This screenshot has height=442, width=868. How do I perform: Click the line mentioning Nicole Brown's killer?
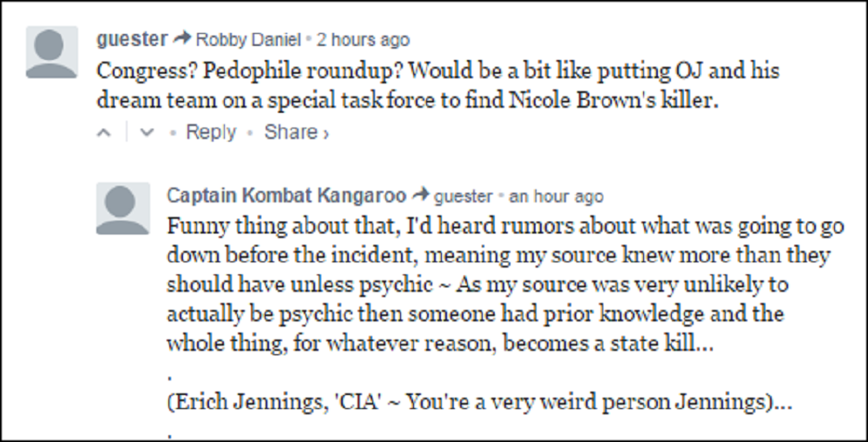click(x=408, y=100)
